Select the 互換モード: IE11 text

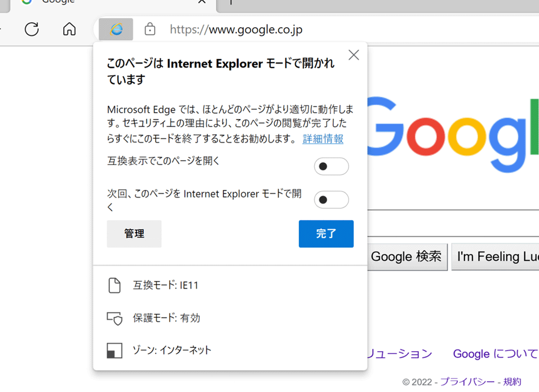tap(166, 285)
